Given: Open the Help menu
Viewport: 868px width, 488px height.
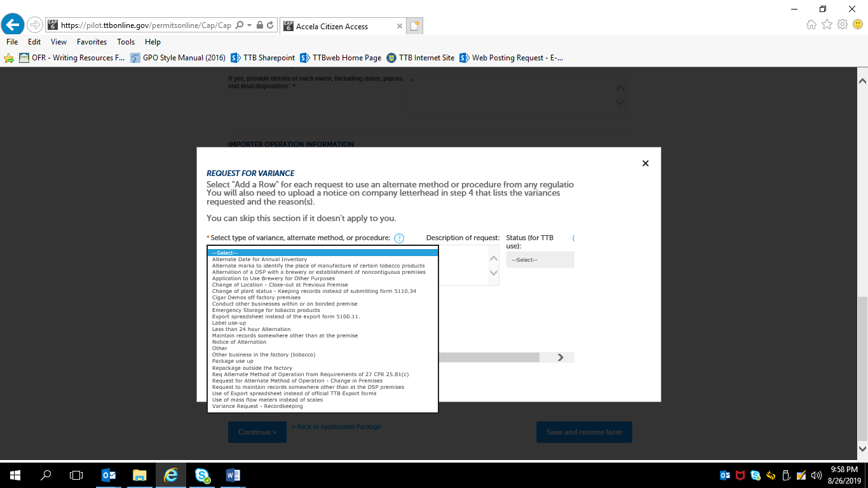Looking at the screenshot, I should tap(153, 42).
